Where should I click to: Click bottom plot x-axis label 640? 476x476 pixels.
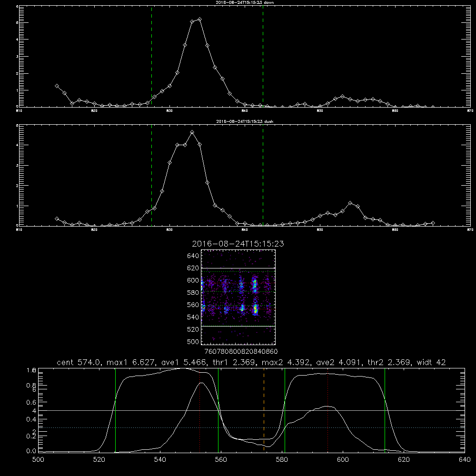click(x=465, y=460)
